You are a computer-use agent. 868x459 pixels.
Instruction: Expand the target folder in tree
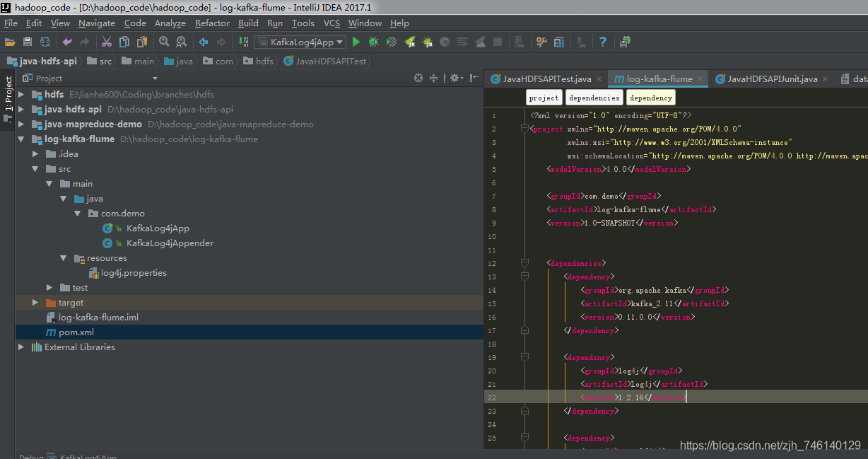[x=35, y=303]
